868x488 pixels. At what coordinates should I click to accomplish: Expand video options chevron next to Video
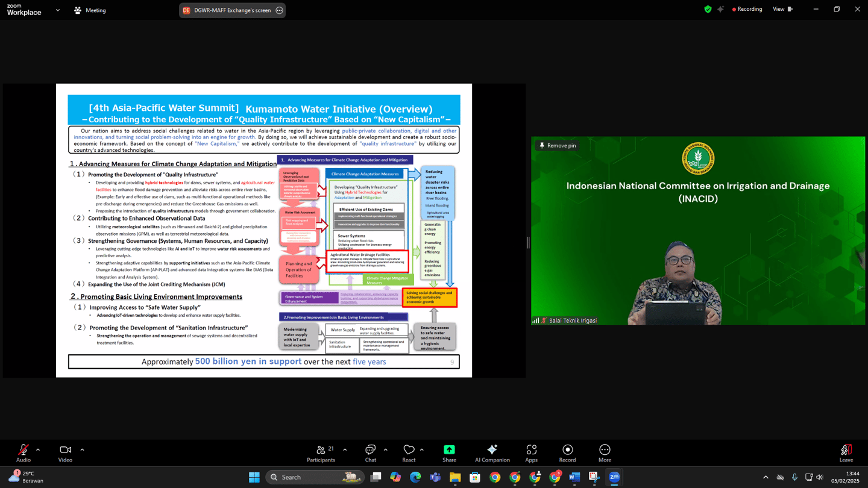82,449
